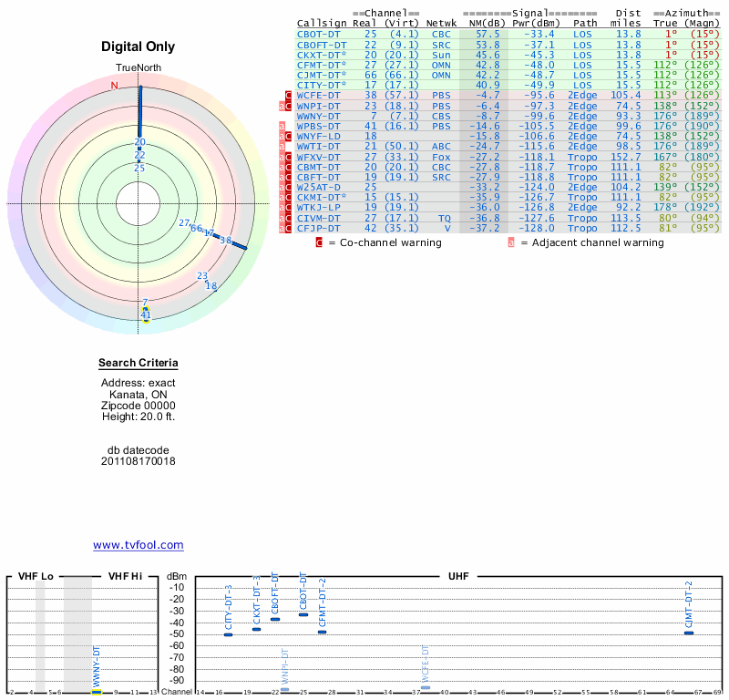This screenshot has height=700, width=729.
Task: Click the warning badge beside WFXV-DT
Action: [285, 157]
